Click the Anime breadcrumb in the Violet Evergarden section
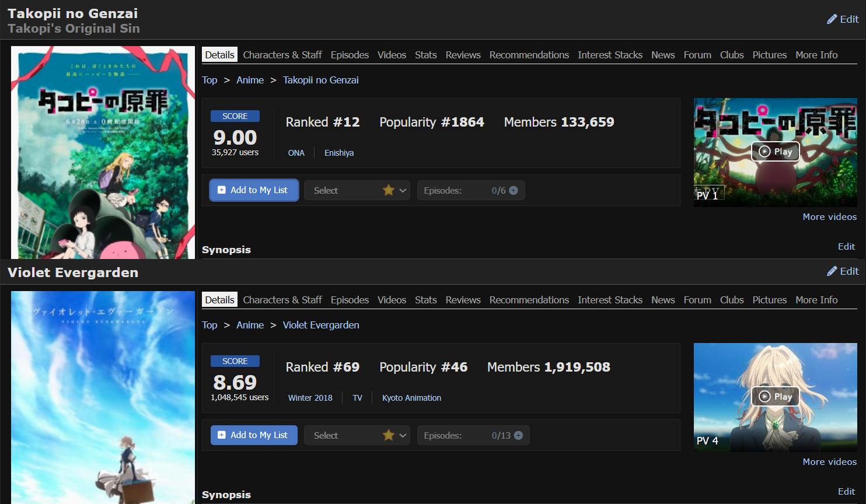The image size is (866, 504). (250, 325)
